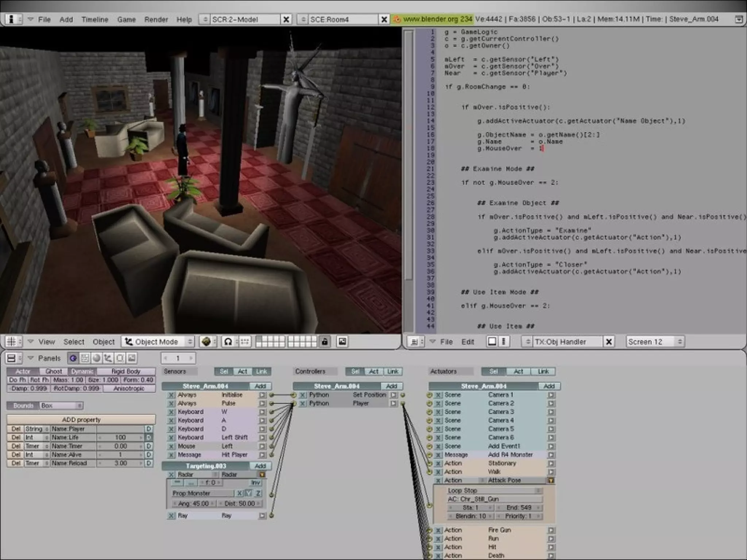Open the Render menu in top bar
This screenshot has width=747, height=560.
tap(156, 19)
